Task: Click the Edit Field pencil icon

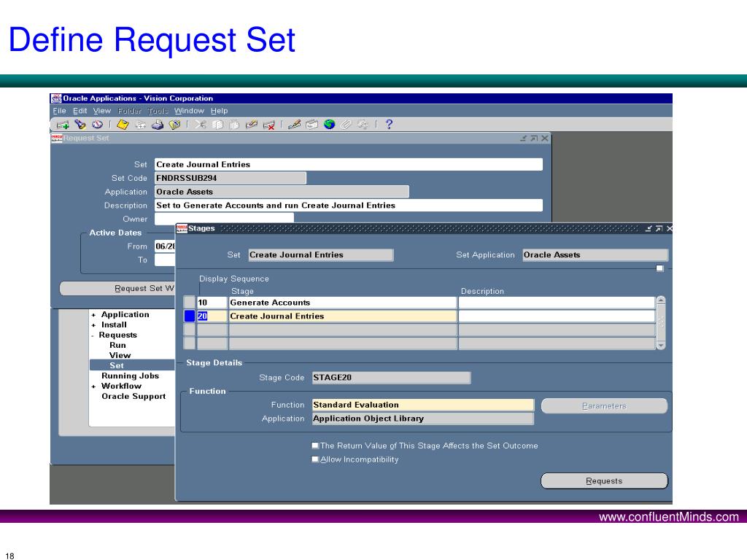Action: 295,125
